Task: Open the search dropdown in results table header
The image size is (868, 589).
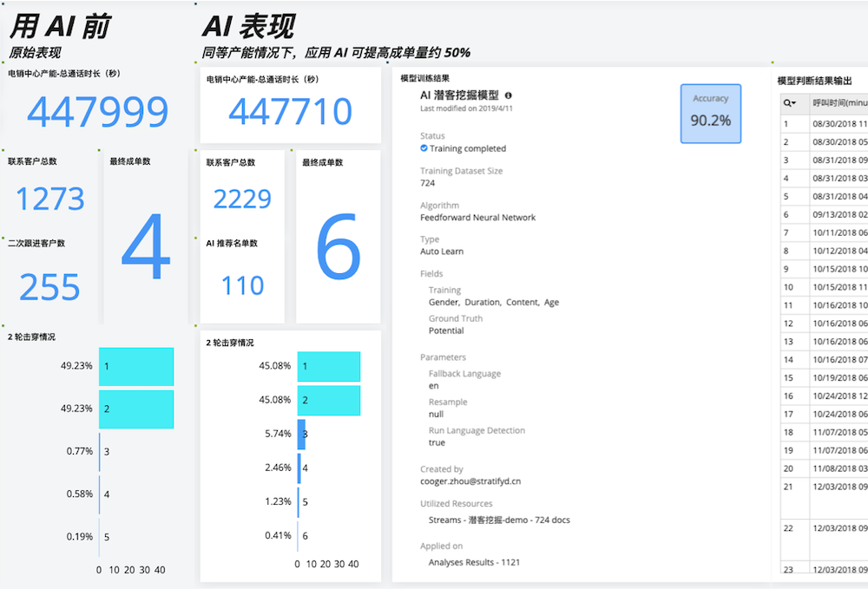Action: (x=792, y=103)
